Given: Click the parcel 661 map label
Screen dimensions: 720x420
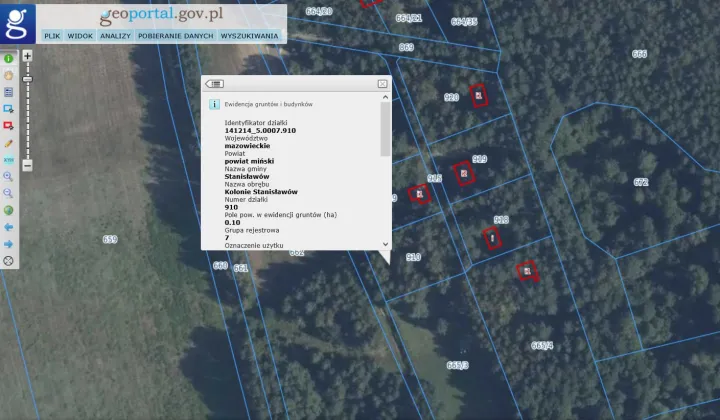Looking at the screenshot, I should pos(241,268).
